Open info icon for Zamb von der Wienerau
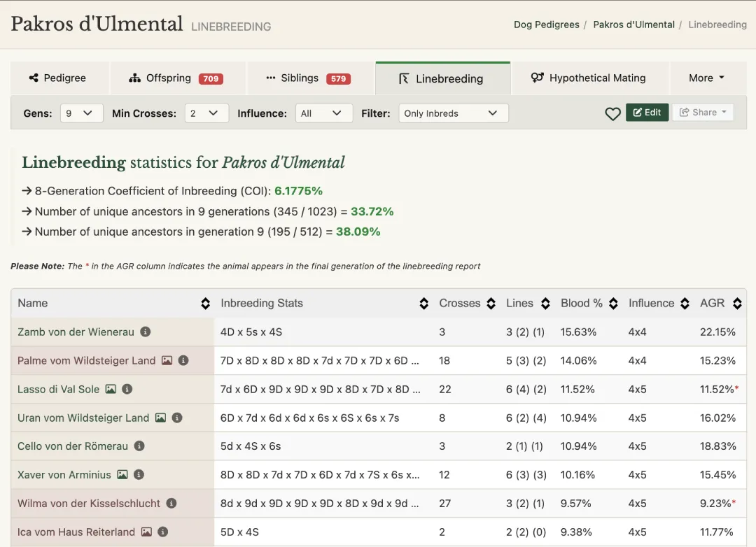The width and height of the screenshot is (756, 547). click(x=145, y=332)
